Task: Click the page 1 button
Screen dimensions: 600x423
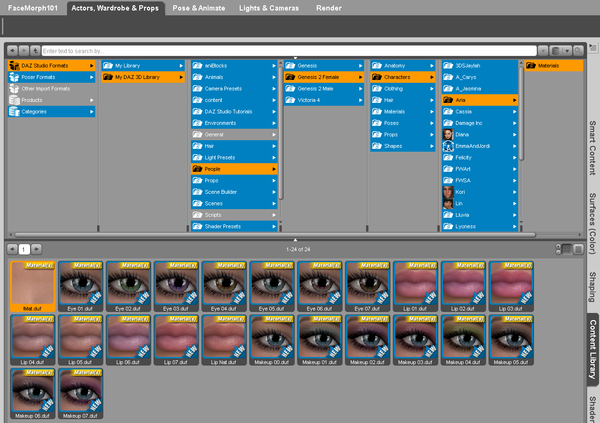Action: pos(24,249)
